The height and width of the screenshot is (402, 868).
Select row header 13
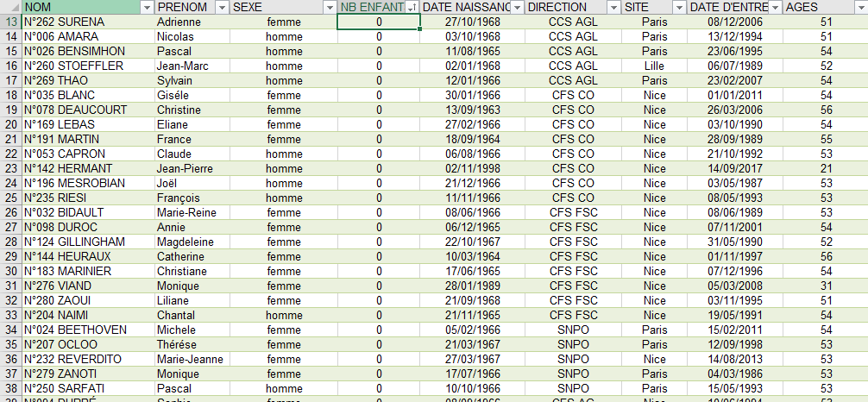pyautogui.click(x=10, y=22)
